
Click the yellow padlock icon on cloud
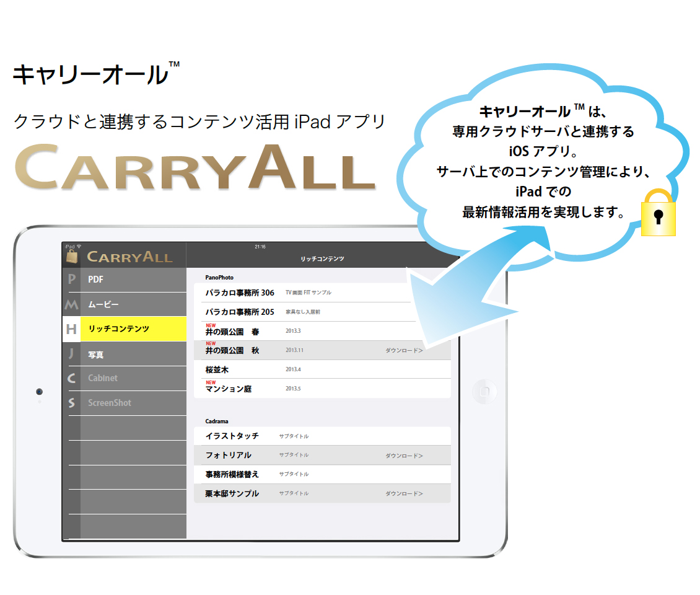tap(658, 213)
